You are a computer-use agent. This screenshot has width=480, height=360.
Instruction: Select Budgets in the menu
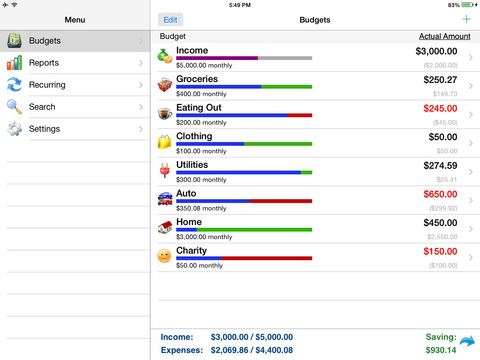[75, 41]
